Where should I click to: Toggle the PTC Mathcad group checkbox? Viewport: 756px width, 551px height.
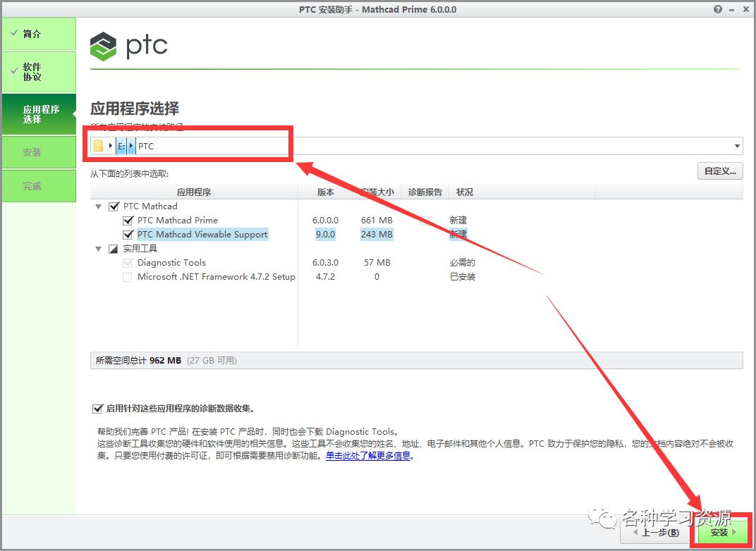pyautogui.click(x=114, y=206)
